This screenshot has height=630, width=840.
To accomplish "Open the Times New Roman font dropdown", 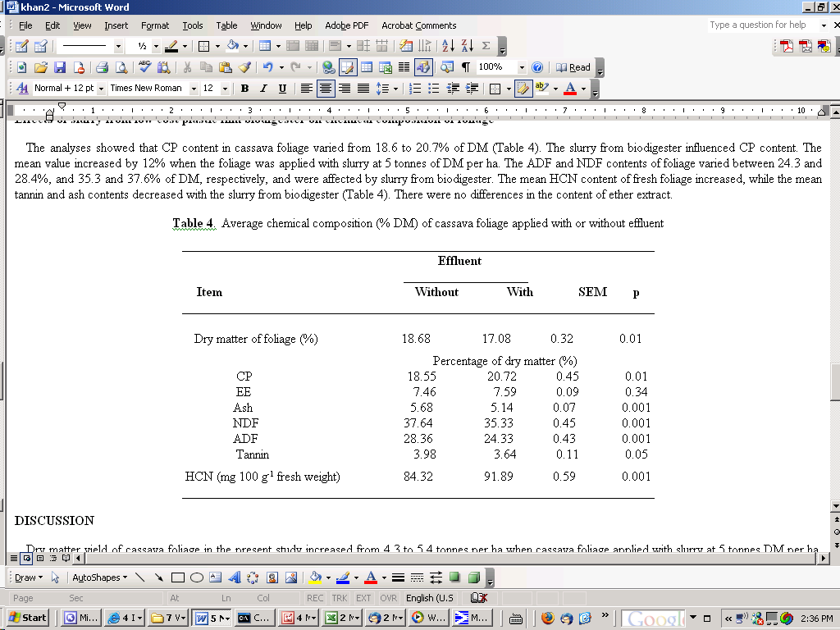I will [194, 89].
